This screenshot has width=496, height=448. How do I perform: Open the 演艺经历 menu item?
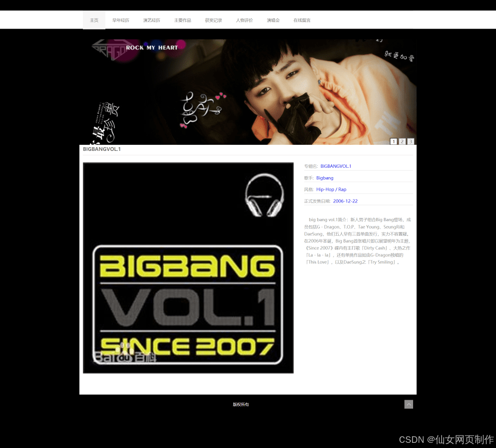click(152, 20)
